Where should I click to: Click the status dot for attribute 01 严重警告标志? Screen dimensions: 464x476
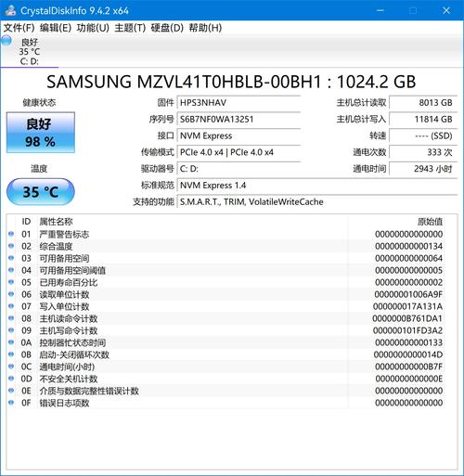pyautogui.click(x=11, y=234)
